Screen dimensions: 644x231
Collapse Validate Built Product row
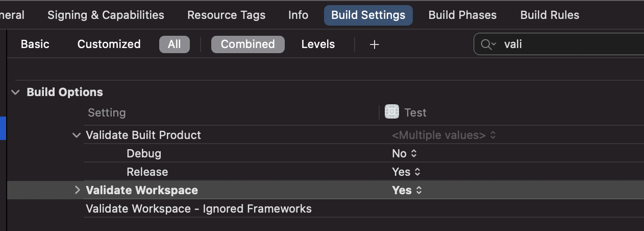[77, 135]
